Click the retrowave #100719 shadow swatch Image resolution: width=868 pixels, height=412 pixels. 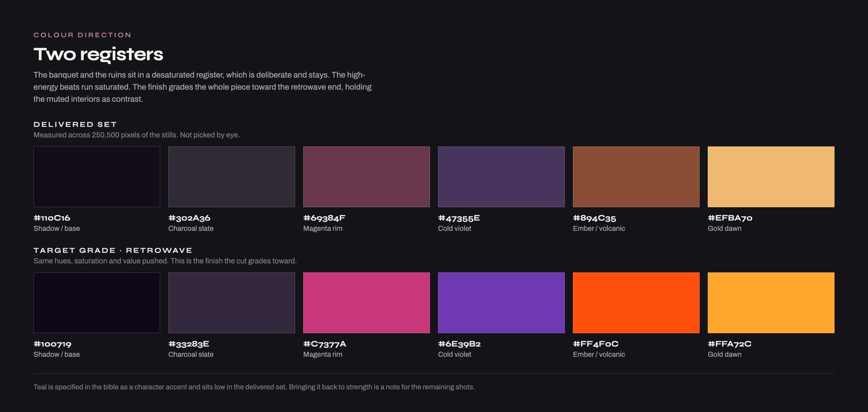97,303
